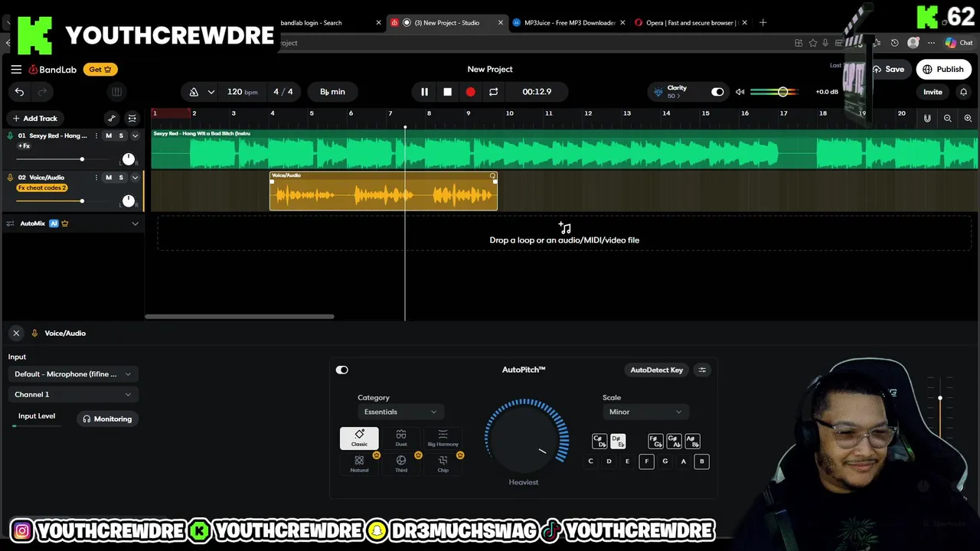Mute track 02 Voice/Audio
980x551 pixels.
(109, 178)
